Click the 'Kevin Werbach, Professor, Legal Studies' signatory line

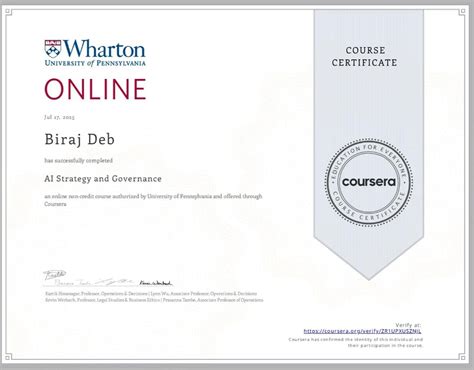(154, 300)
